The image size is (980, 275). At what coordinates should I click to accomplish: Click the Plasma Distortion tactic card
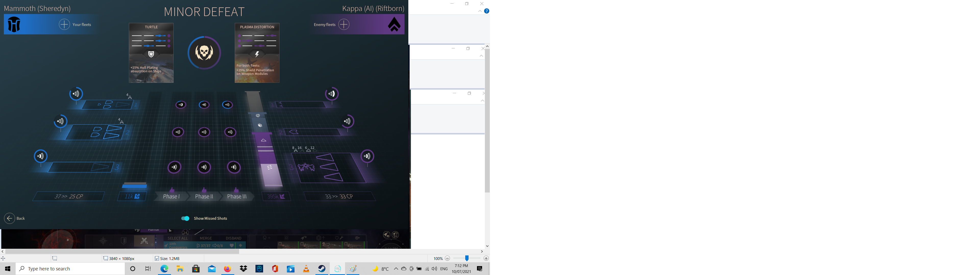pyautogui.click(x=257, y=53)
